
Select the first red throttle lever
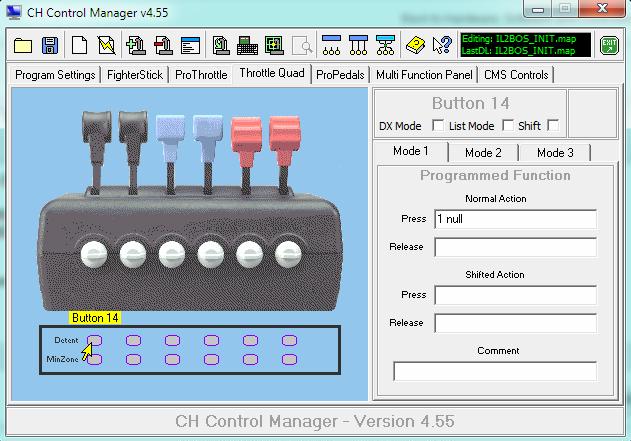247,156
